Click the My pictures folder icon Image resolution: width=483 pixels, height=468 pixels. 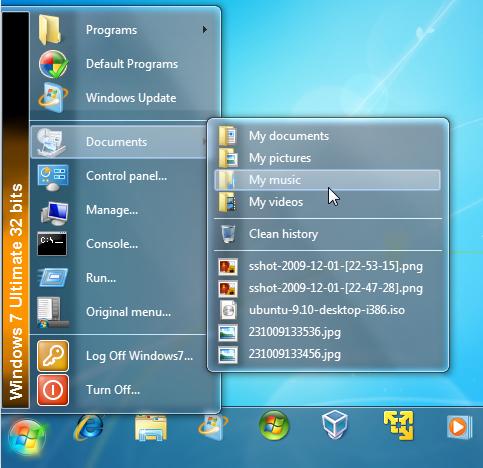point(228,158)
